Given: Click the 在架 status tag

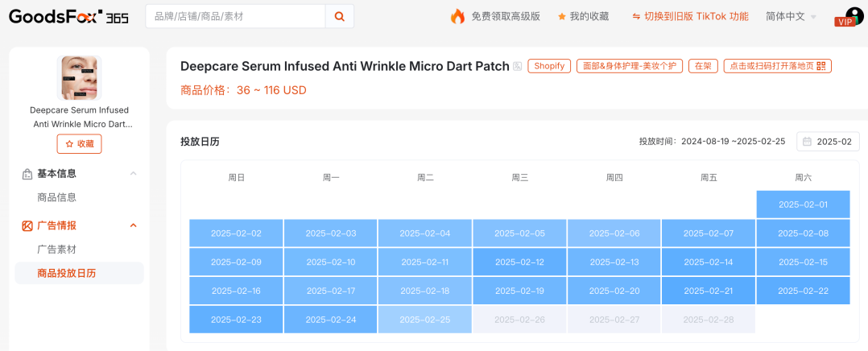Looking at the screenshot, I should (x=703, y=66).
